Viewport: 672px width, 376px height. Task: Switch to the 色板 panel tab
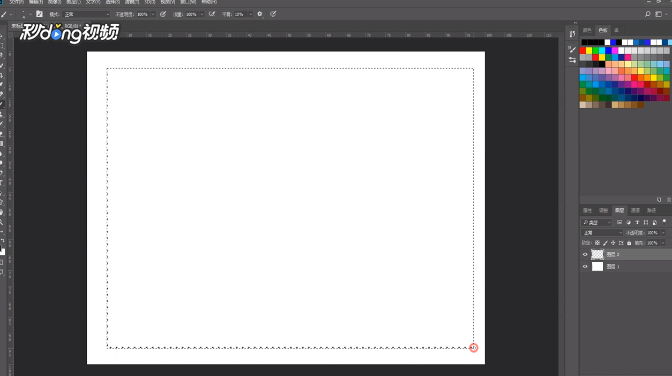[603, 30]
